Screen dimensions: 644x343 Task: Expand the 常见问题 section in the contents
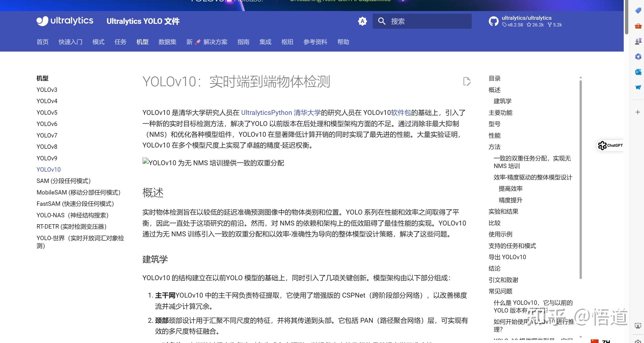(500, 291)
